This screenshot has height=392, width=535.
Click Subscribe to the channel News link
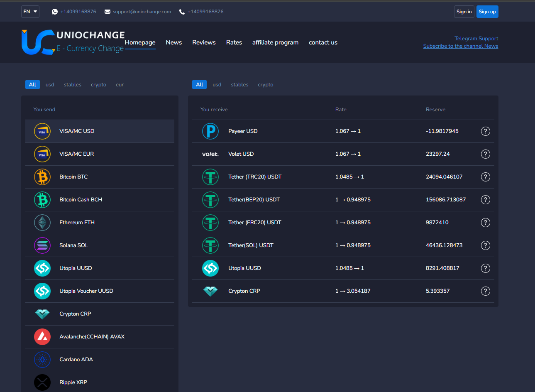[x=461, y=46]
